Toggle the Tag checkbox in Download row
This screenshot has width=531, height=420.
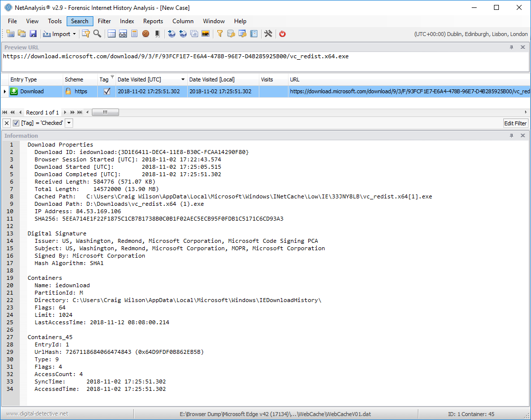click(x=107, y=91)
